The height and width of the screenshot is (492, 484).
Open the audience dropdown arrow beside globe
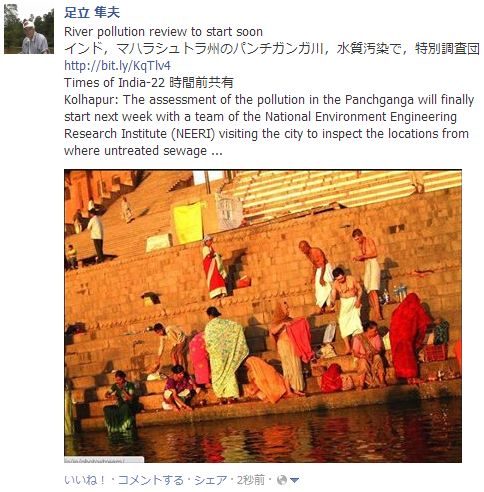[294, 481]
